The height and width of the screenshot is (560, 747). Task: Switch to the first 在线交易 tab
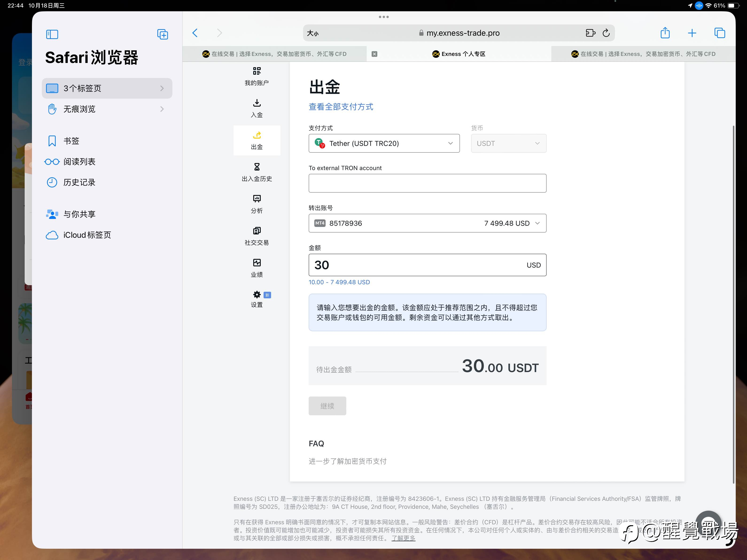(x=274, y=54)
